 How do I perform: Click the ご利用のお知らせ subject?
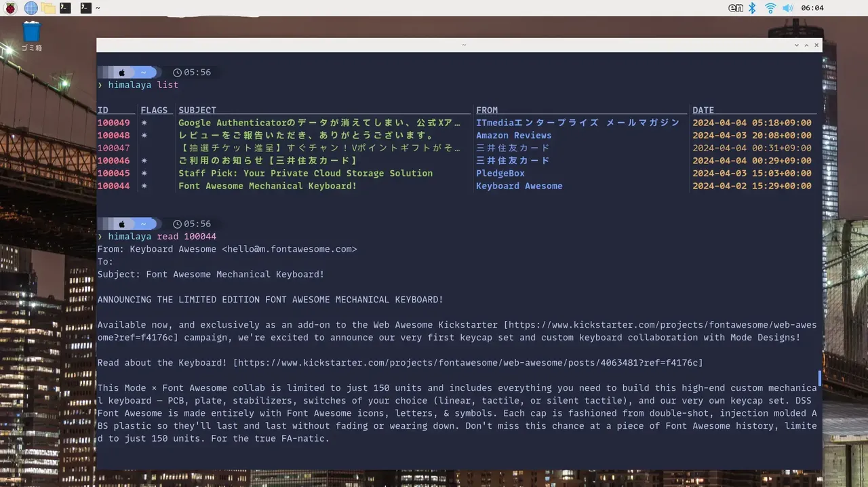(x=268, y=161)
